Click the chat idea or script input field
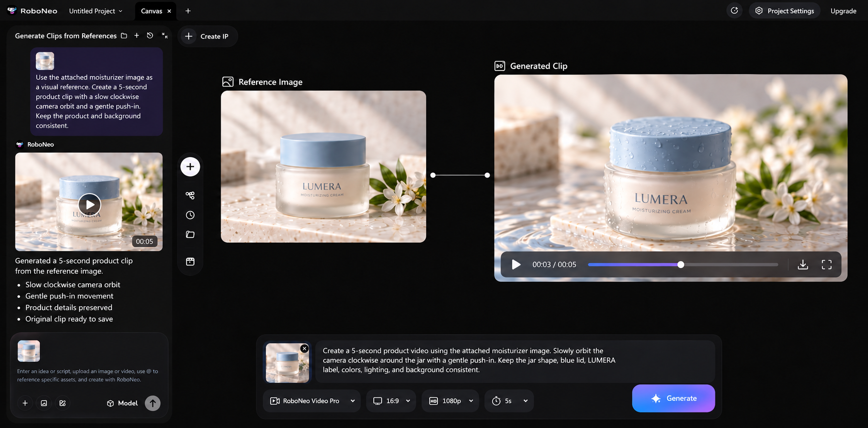 pos(87,375)
